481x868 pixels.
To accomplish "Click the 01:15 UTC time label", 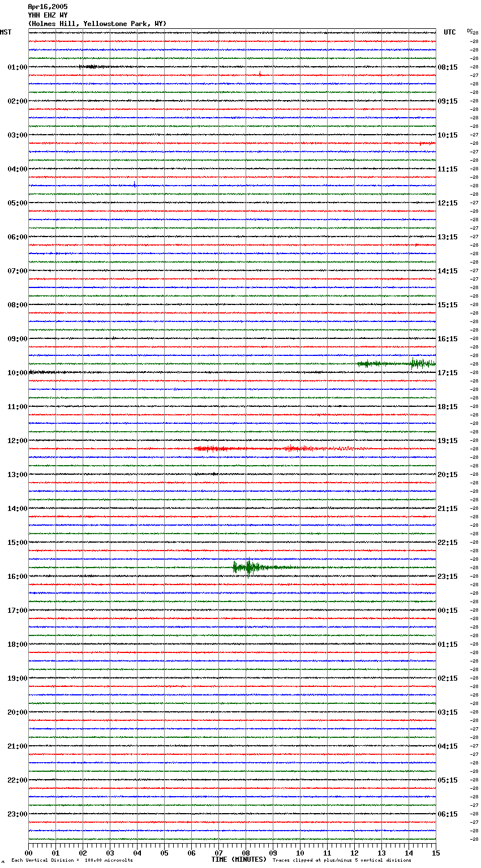I will coord(448,644).
